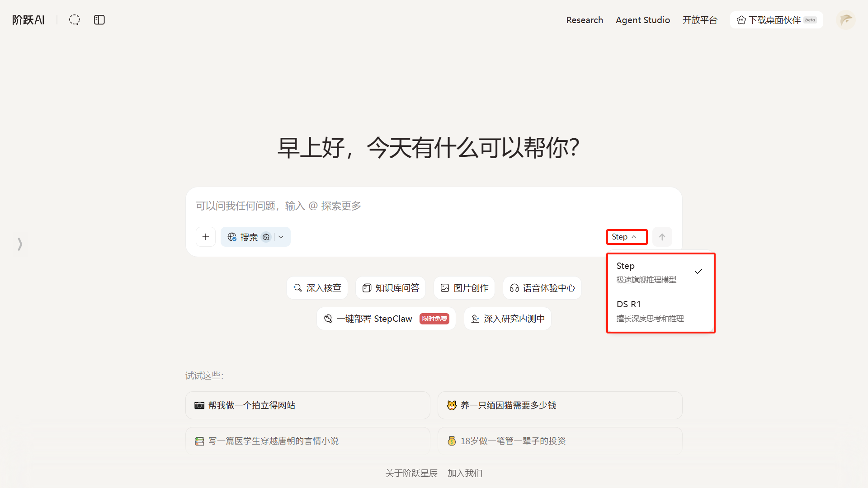Screen dimensions: 868x488
Task: Expand the search options chevron
Action: point(281,237)
